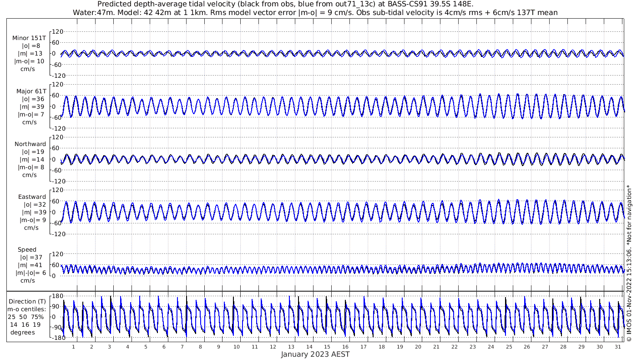Click the '|o| =8' value under Minor 151T
Viewport: 637px width, 364px height.
[x=31, y=46]
